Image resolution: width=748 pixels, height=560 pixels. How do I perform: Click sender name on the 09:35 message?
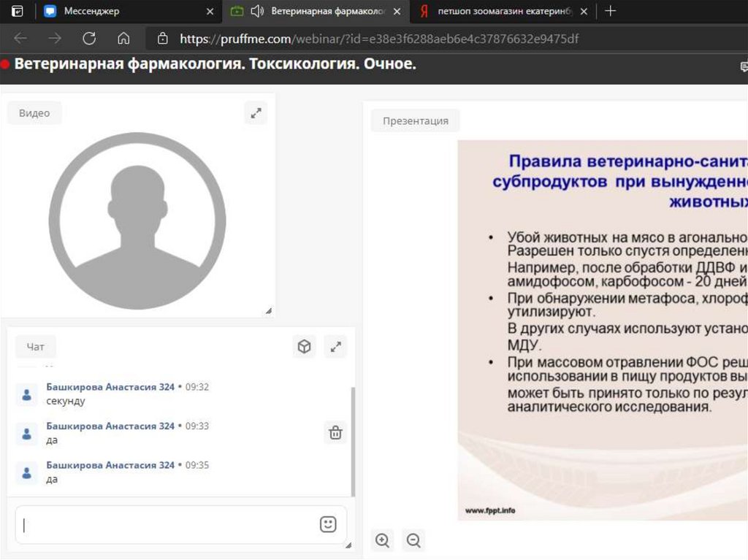click(x=110, y=465)
